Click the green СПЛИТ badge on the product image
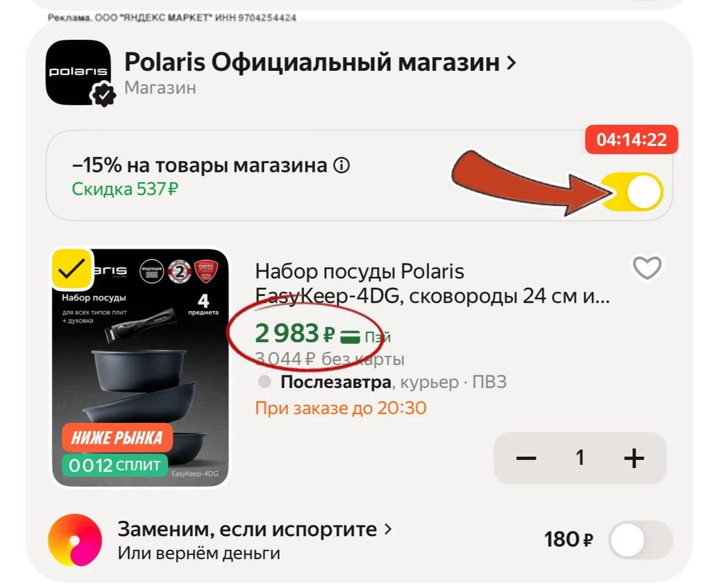 point(115,465)
